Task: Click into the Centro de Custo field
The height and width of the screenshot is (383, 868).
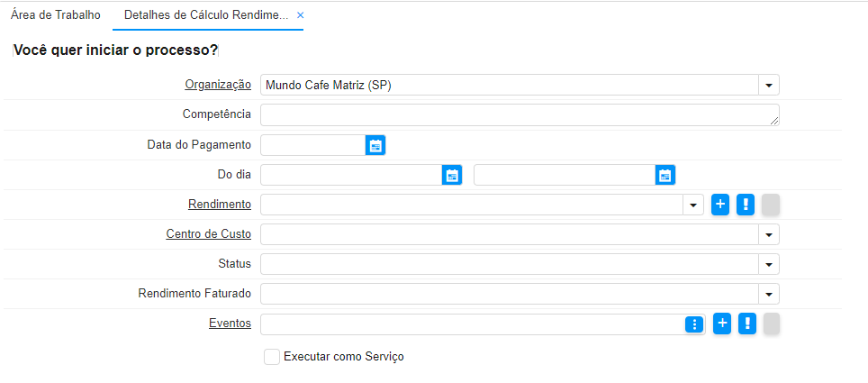Action: (x=510, y=234)
